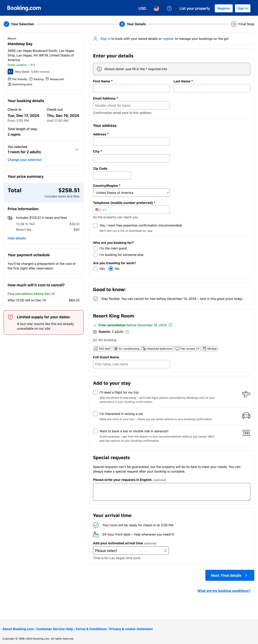Viewport: 258px width, 644px height.
Task: Select Yes for traveling for work
Action: (95, 269)
